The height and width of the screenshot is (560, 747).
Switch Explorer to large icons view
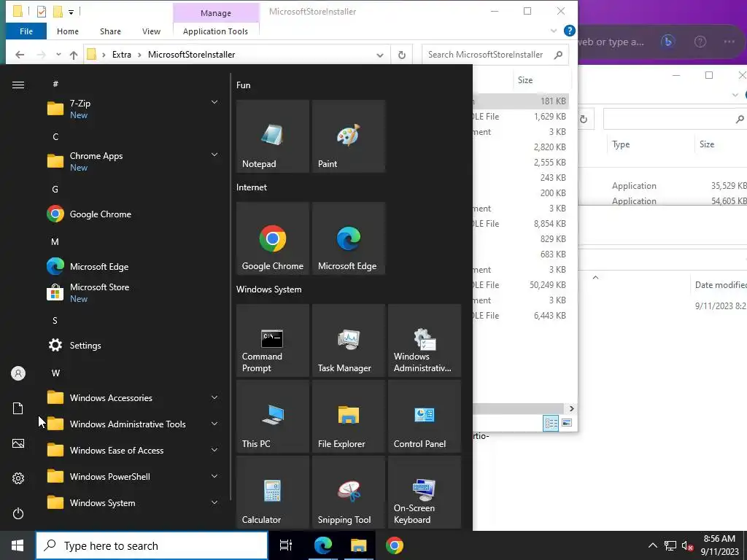[x=567, y=423]
